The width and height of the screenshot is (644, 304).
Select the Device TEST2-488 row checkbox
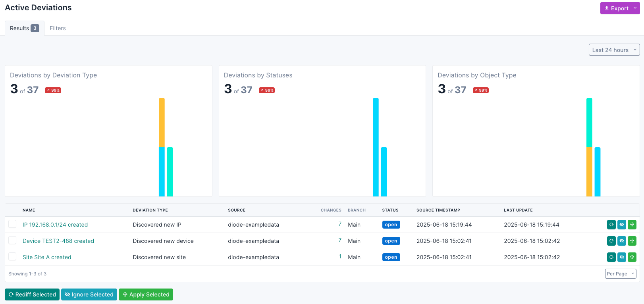click(13, 241)
